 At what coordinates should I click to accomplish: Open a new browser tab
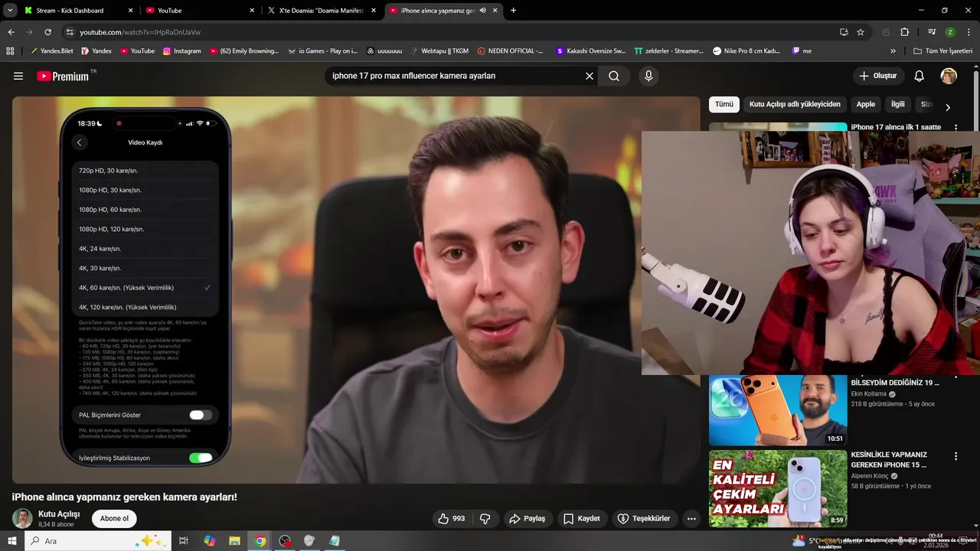(513, 11)
